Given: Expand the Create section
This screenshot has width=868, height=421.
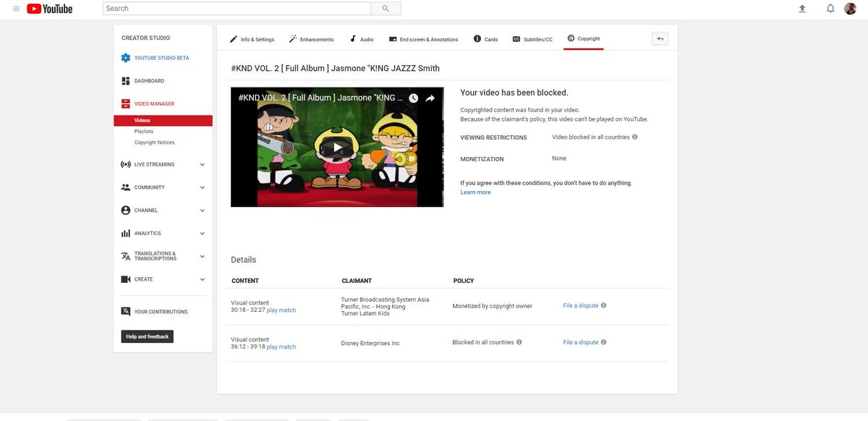Looking at the screenshot, I should pos(203,279).
